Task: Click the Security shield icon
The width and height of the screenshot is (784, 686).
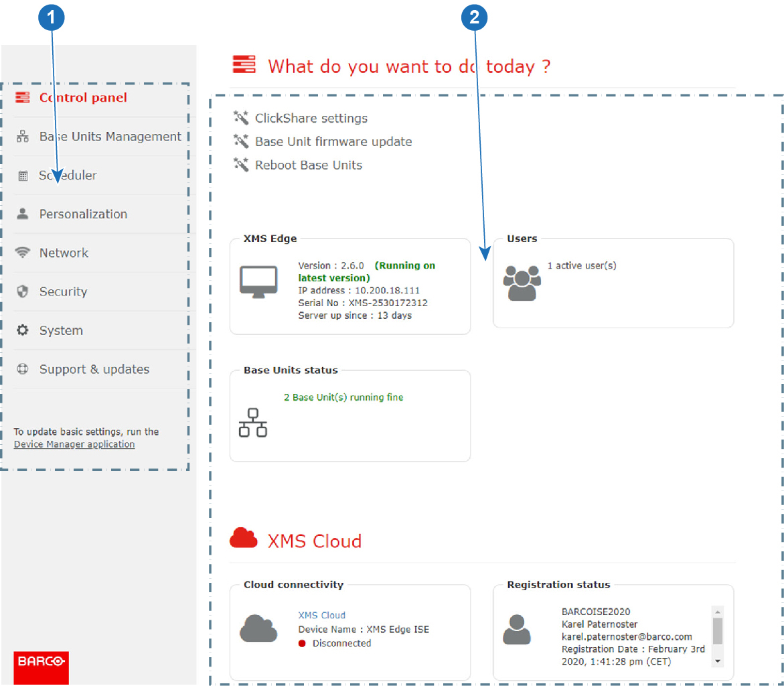Action: point(23,291)
